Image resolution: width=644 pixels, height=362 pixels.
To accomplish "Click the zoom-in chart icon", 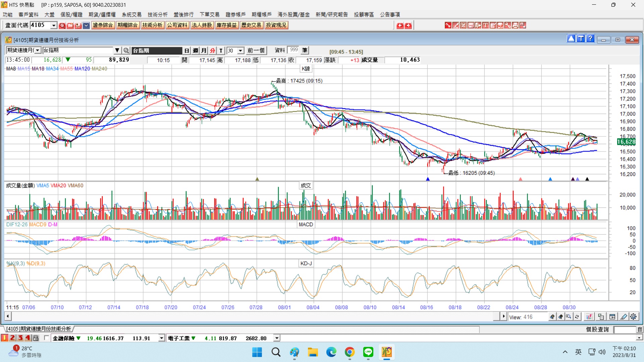I will (x=552, y=317).
